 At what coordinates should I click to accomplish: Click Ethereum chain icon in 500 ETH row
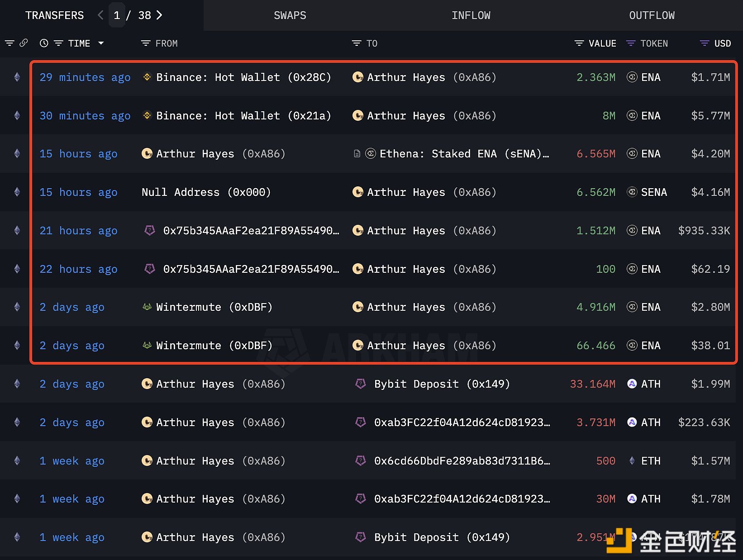[17, 461]
